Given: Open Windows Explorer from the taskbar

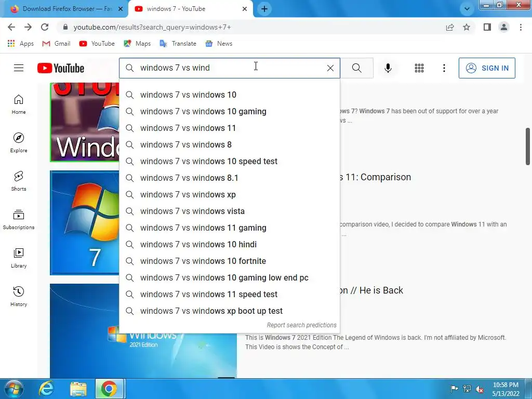Looking at the screenshot, I should click(78, 389).
